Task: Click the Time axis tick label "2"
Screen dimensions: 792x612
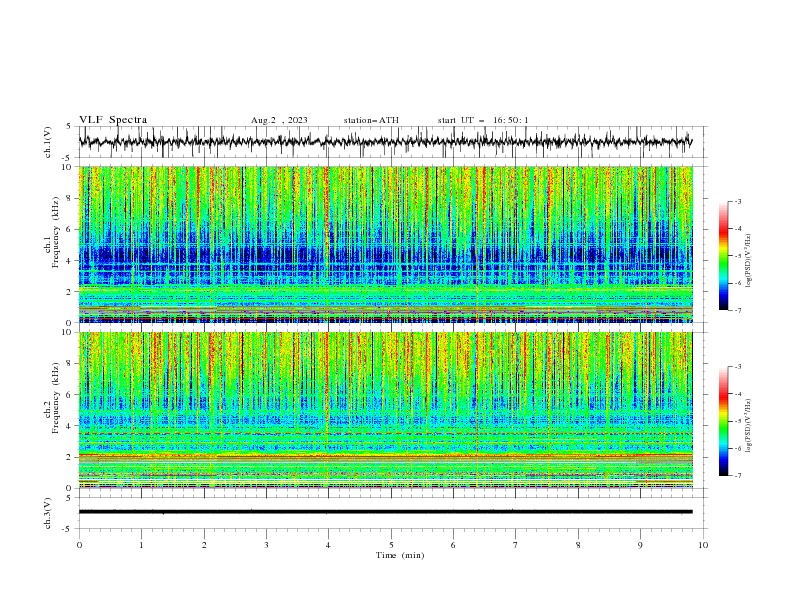Action: tap(204, 545)
